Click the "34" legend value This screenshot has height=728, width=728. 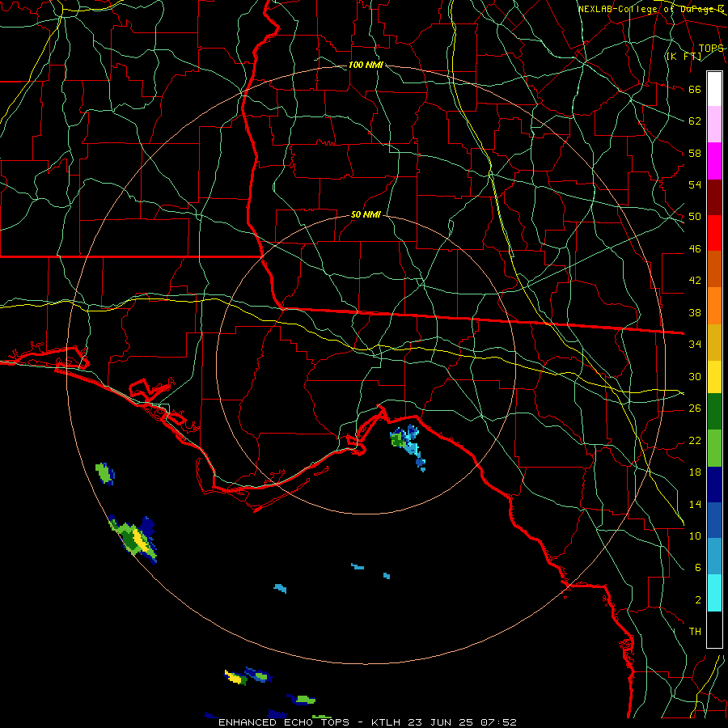695,344
